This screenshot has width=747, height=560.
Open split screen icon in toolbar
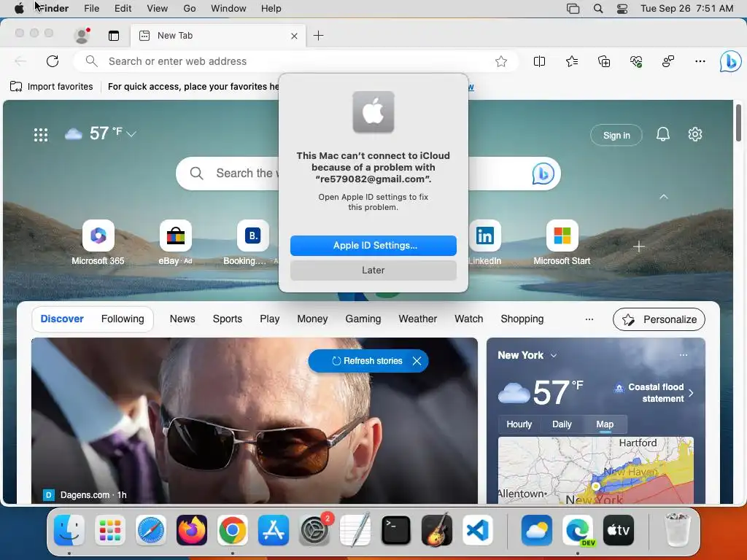click(x=539, y=61)
